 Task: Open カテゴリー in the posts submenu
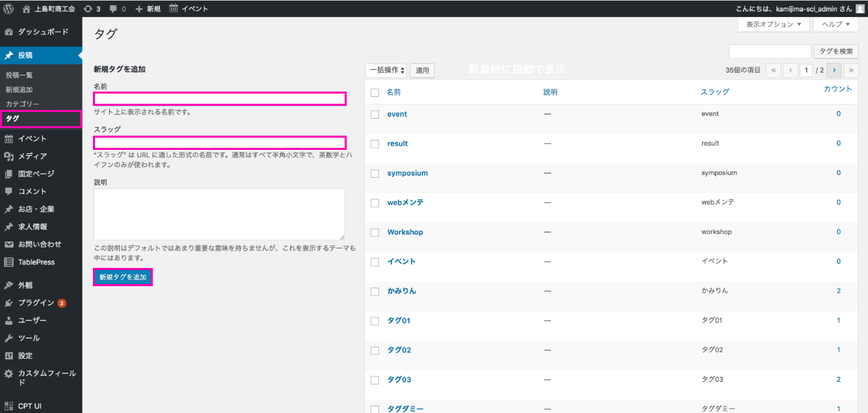point(22,104)
